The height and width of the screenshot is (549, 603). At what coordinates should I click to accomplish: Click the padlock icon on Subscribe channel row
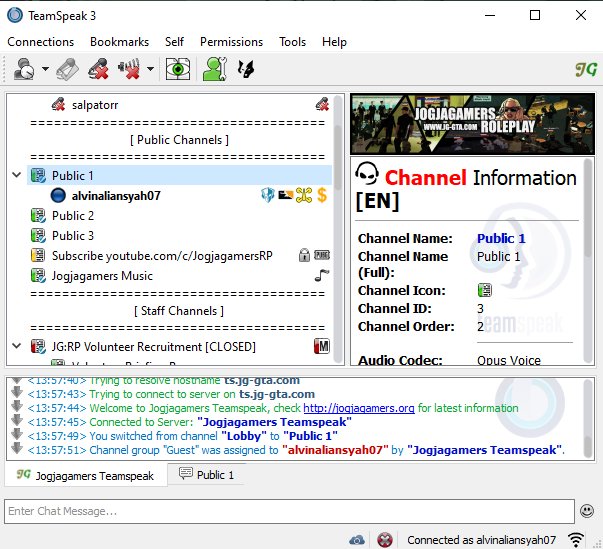(x=304, y=255)
